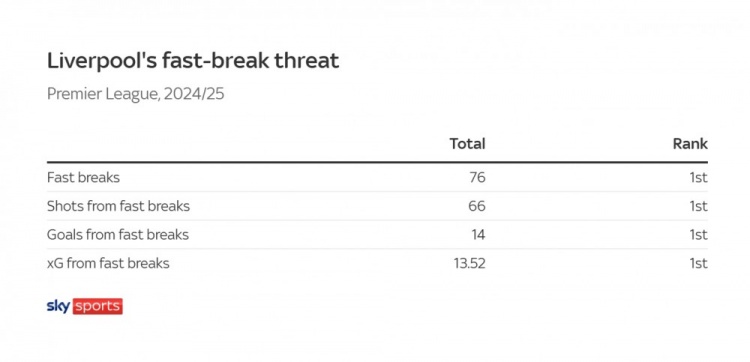The height and width of the screenshot is (362, 750).
Task: Click the Sky Sports logo
Action: pyautogui.click(x=85, y=307)
